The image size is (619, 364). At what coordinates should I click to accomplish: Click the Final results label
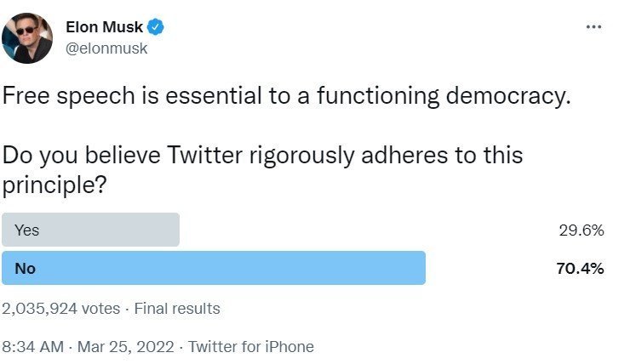(x=176, y=309)
